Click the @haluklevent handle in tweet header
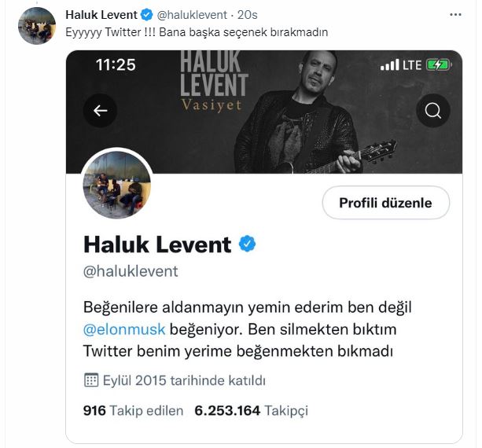Screen dimensions: 482x448 192,15
